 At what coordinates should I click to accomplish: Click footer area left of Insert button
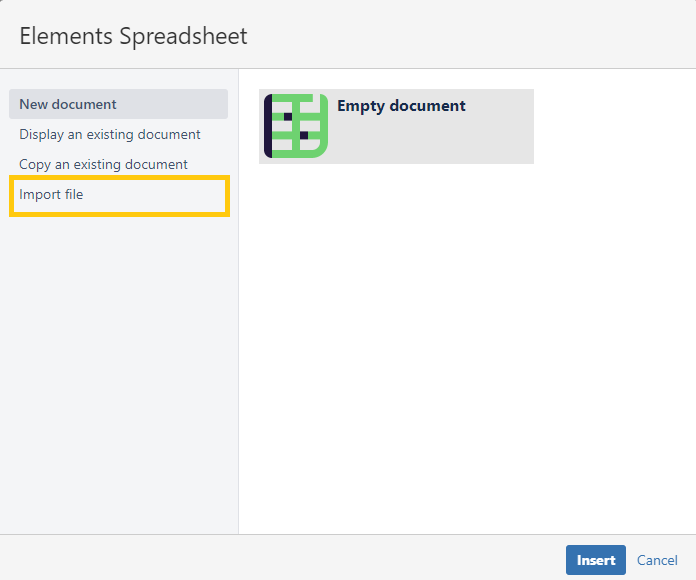click(x=280, y=558)
